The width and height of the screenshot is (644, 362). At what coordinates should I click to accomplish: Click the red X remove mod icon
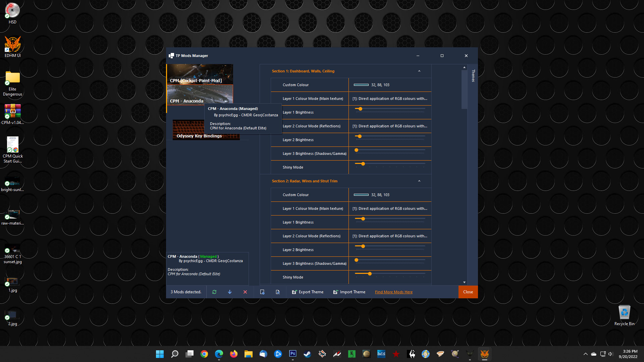(245, 292)
